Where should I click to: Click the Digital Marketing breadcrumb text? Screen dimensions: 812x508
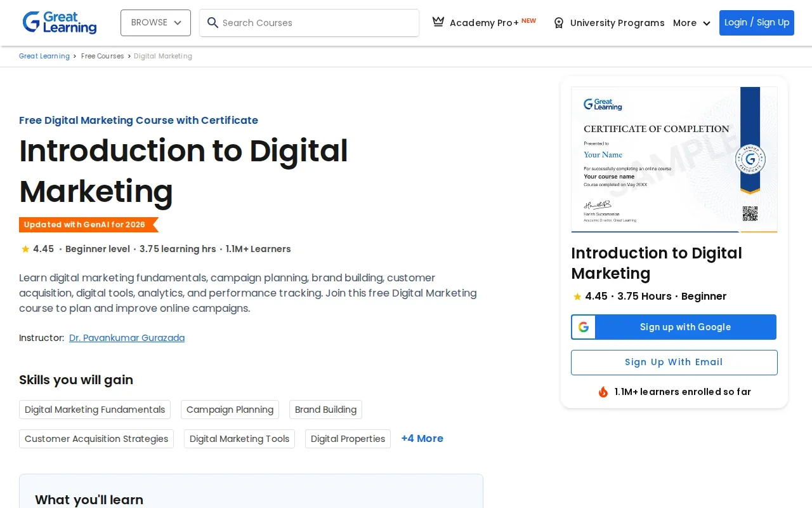click(x=163, y=56)
